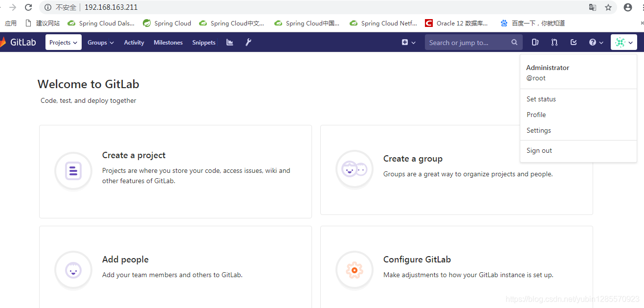Open the Merge requests icon in navbar
This screenshot has height=308, width=644.
click(554, 43)
